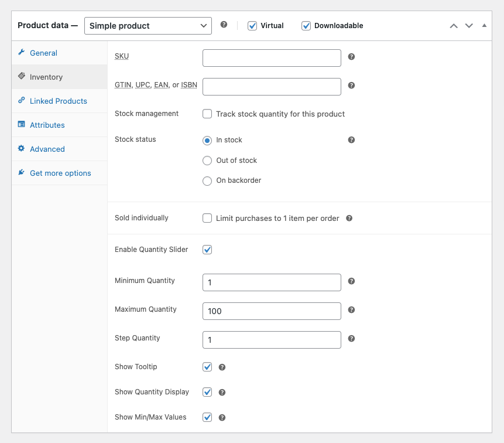Go to the Advanced settings tab

pyautogui.click(x=47, y=149)
